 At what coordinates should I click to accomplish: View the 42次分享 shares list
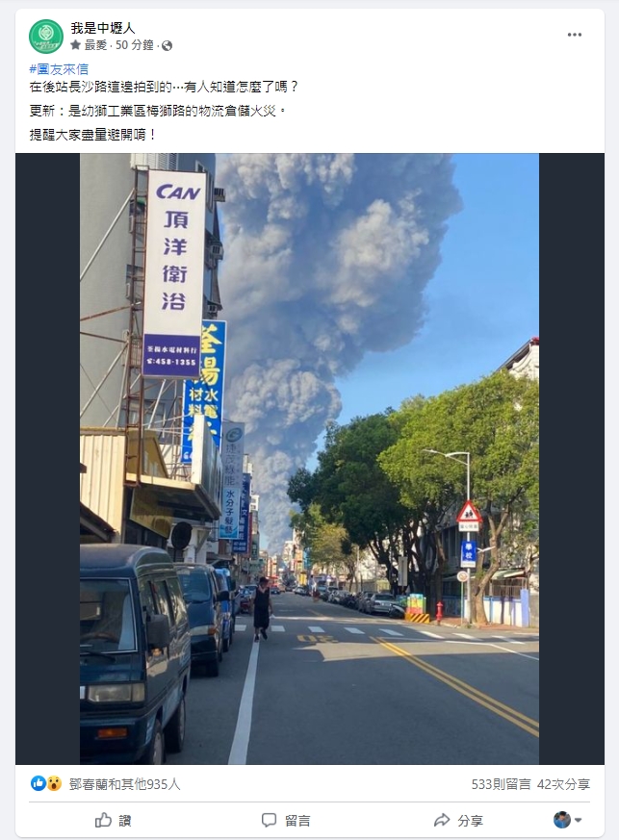564,784
